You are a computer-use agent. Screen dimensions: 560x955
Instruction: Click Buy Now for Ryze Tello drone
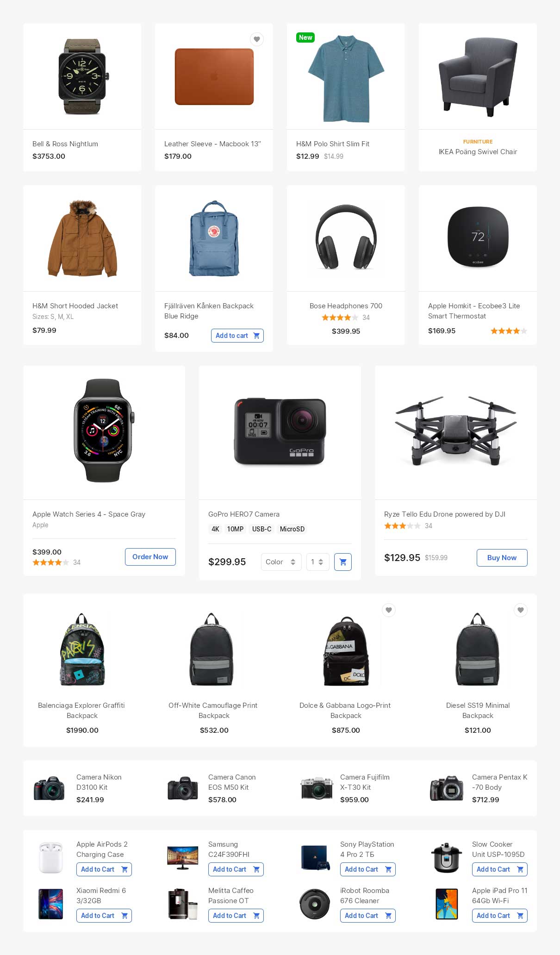[x=502, y=558]
